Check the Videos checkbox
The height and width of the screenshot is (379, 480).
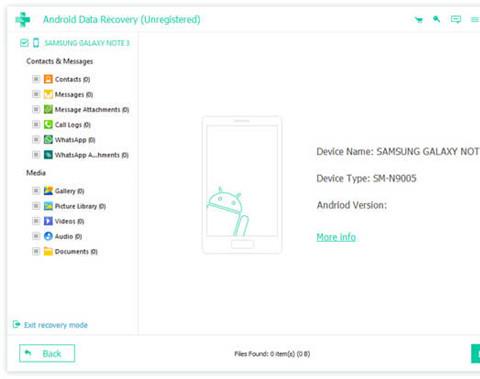(36, 221)
